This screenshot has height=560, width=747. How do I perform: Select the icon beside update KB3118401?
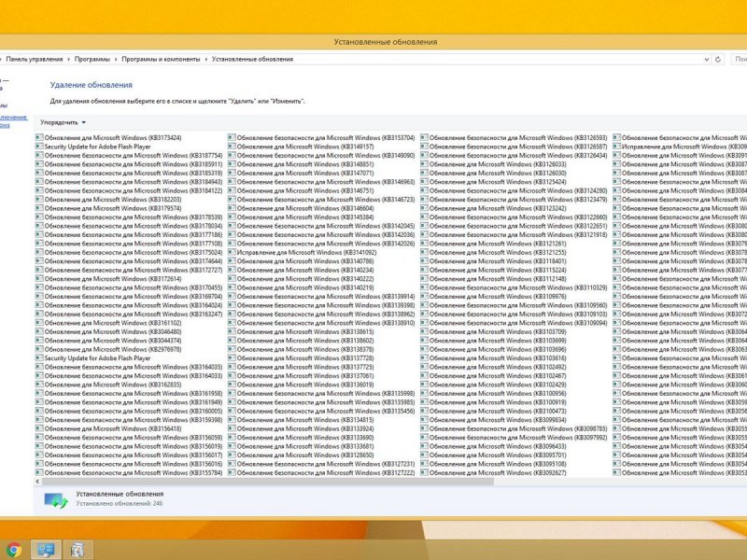[x=425, y=261]
